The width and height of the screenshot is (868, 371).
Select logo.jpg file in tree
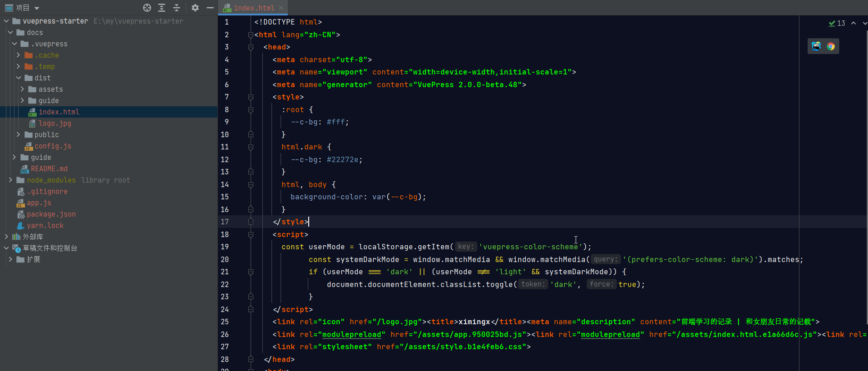click(55, 123)
